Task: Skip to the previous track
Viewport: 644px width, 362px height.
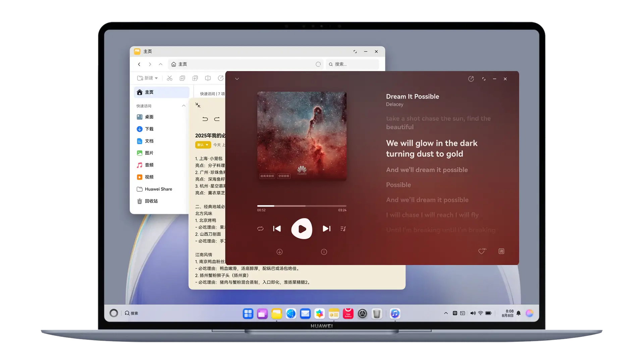Action: coord(277,229)
